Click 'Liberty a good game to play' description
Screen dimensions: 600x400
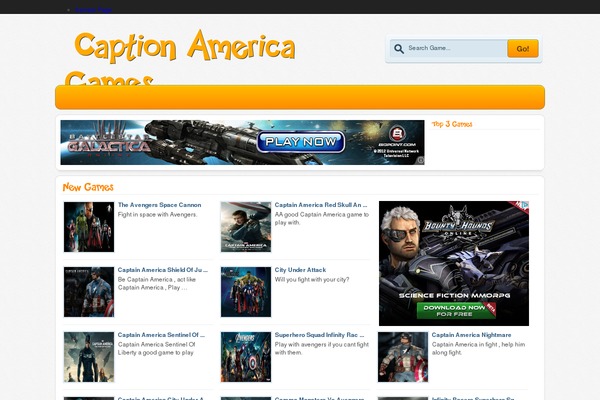(156, 353)
